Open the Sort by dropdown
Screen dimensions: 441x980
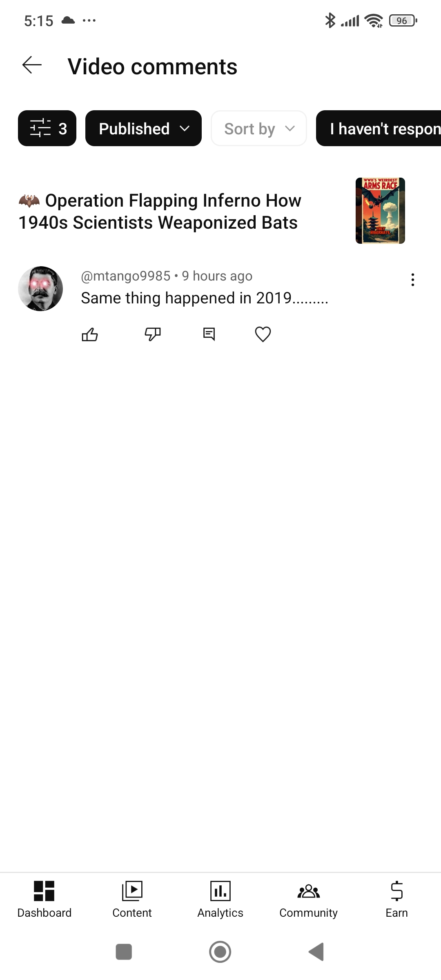(x=259, y=128)
